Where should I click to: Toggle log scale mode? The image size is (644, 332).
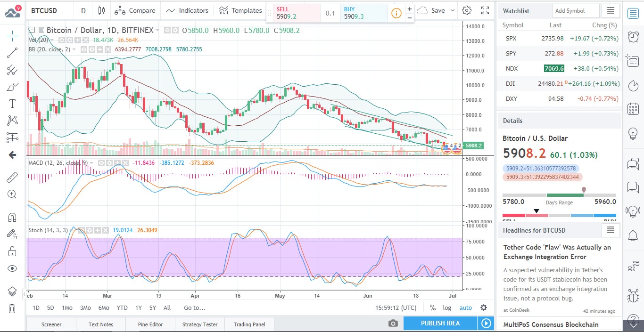pos(447,308)
